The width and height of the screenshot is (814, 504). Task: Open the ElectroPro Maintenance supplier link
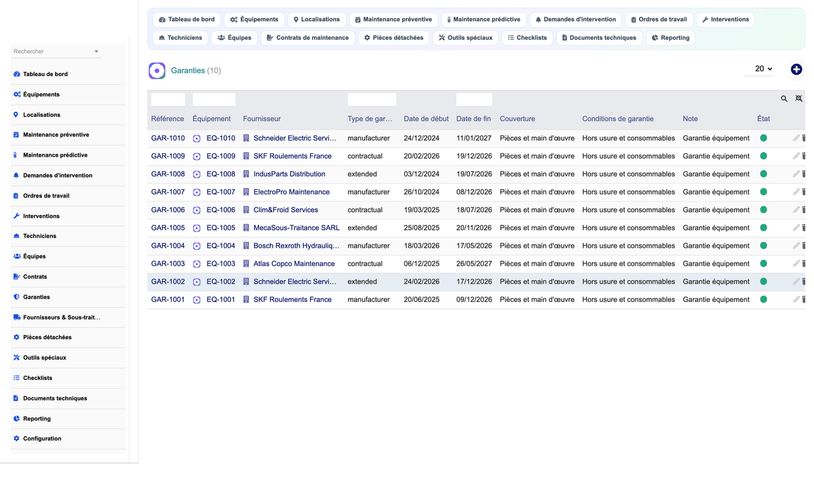(x=292, y=192)
